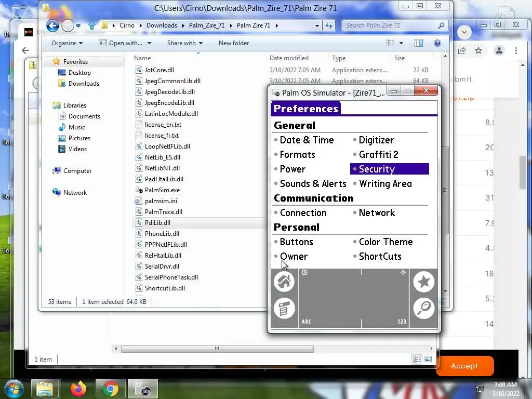Click the Explorer search magnifier icon
Viewport: 532px width, 399px height.
(441, 25)
